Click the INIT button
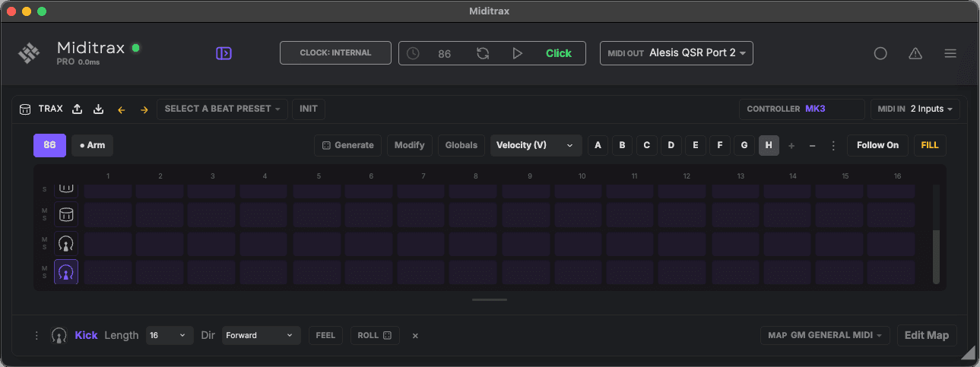 [309, 109]
